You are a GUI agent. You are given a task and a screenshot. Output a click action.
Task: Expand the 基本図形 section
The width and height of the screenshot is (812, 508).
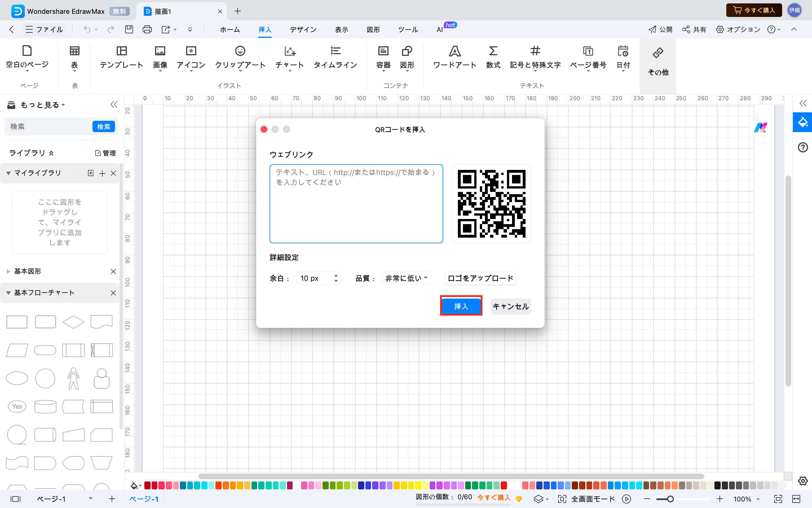click(8, 271)
